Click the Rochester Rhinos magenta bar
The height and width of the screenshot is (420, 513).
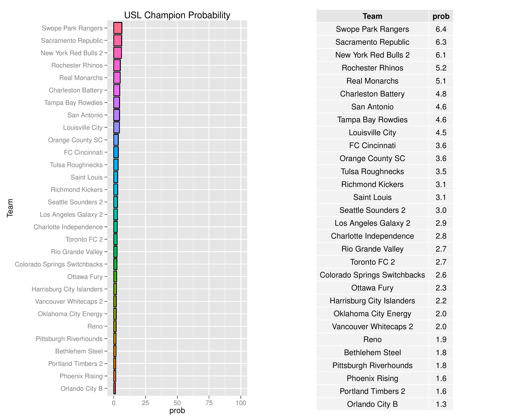click(117, 65)
